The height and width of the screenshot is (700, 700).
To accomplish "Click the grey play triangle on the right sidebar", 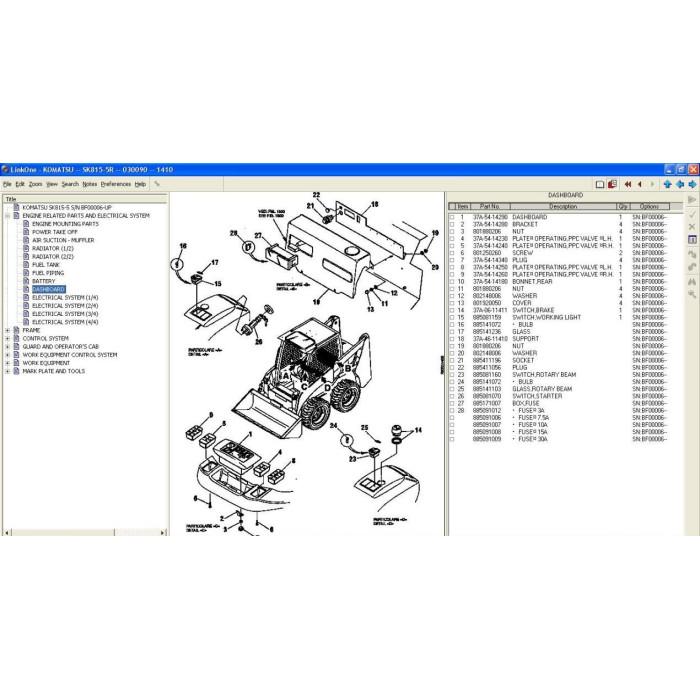I will point(692,200).
